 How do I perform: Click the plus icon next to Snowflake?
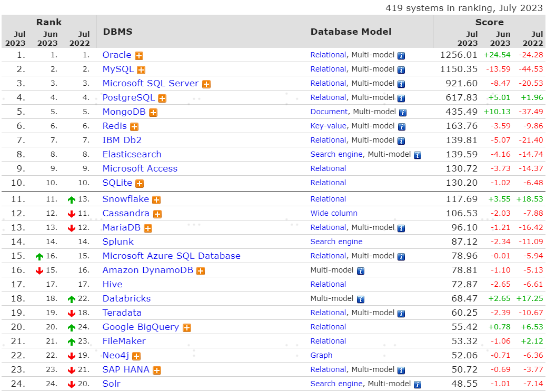157,200
